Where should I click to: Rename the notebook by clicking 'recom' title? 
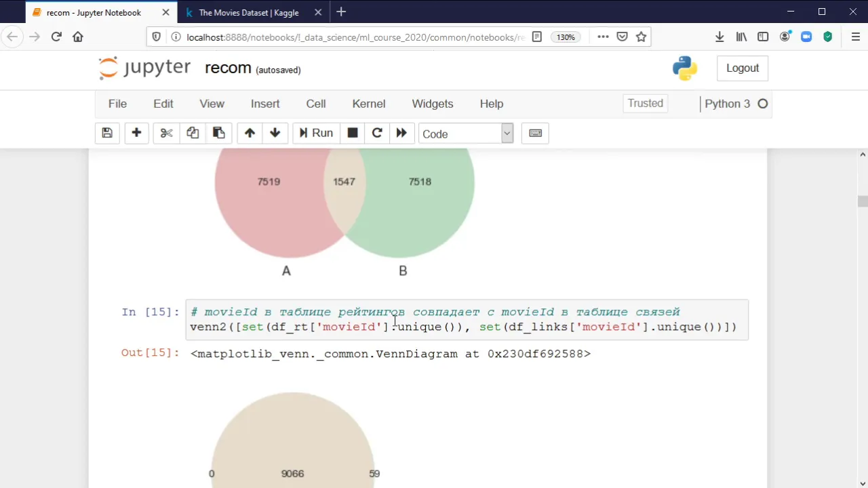228,68
